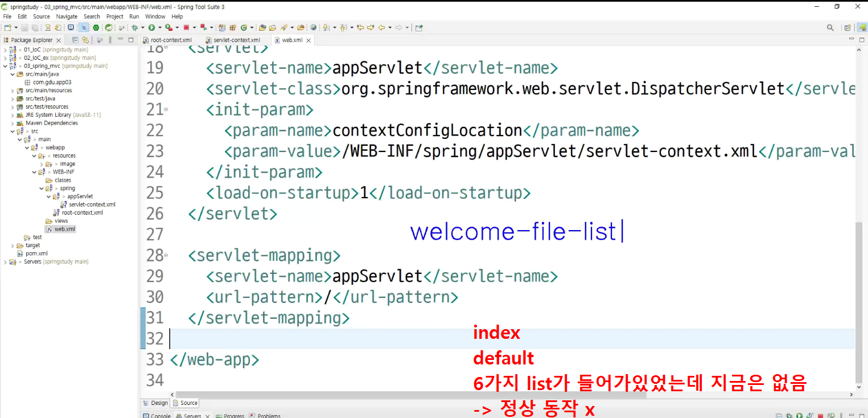Image resolution: width=868 pixels, height=418 pixels.
Task: Select Maven Dependencies in tree
Action: 47,123
